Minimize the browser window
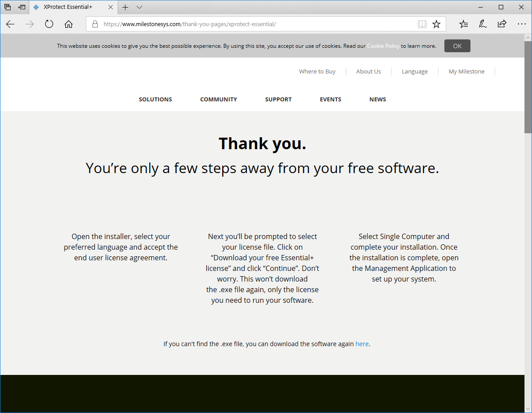The height and width of the screenshot is (413, 532). point(481,7)
